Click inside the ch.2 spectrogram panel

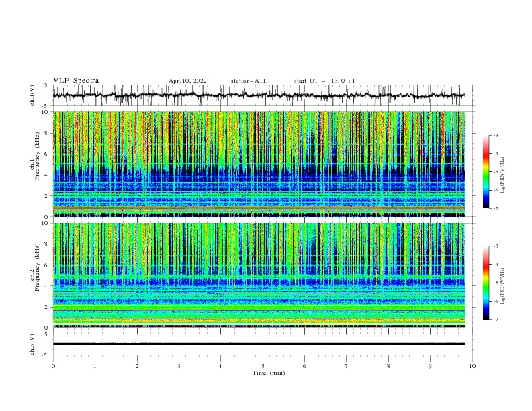coord(259,275)
